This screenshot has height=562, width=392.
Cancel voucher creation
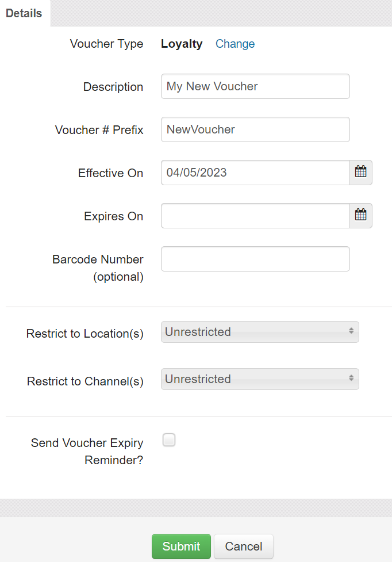click(243, 546)
